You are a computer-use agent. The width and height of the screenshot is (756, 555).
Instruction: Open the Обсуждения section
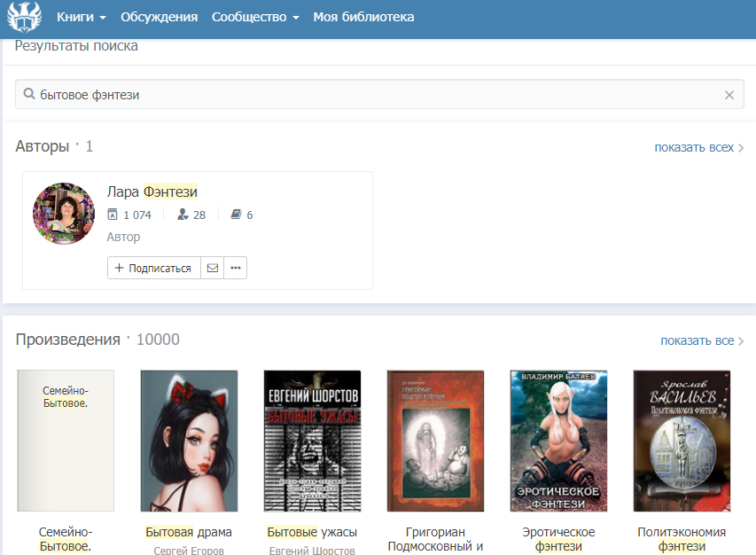159,18
